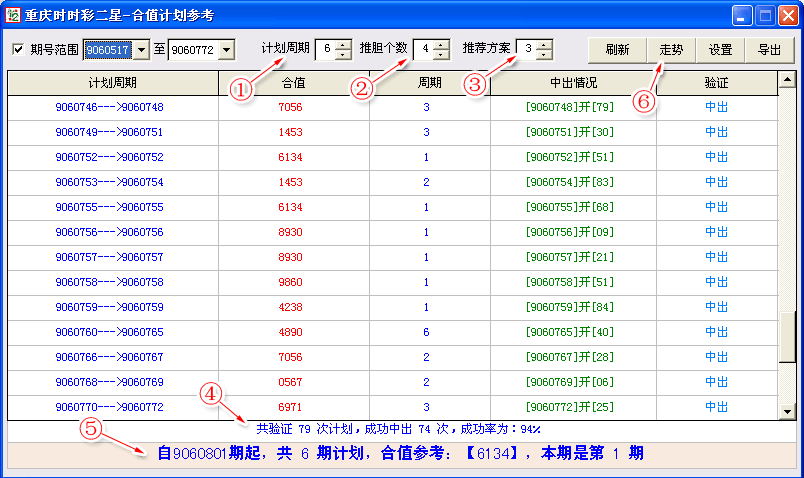Increase the 计划周期 spinner value
Screen dimensions: 804x478
click(344, 45)
